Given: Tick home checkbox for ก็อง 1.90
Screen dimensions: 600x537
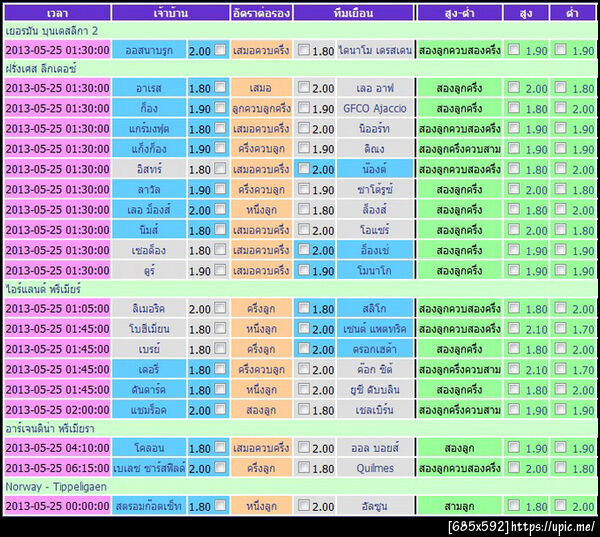Looking at the screenshot, I should 220,108.
